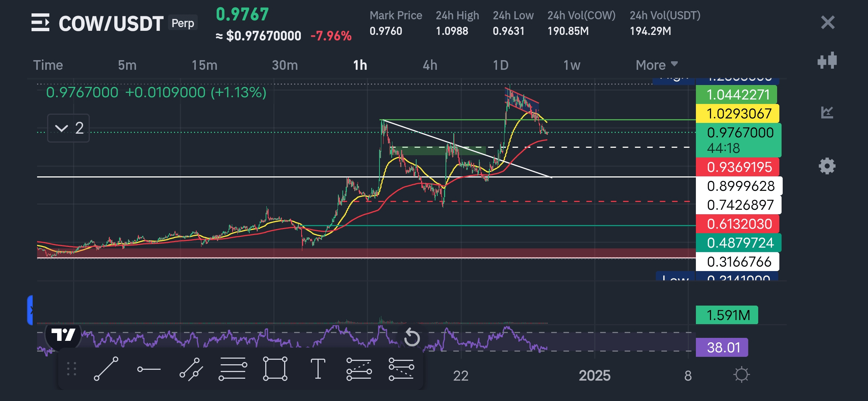
Task: Open the trading pair list menu
Action: point(40,23)
